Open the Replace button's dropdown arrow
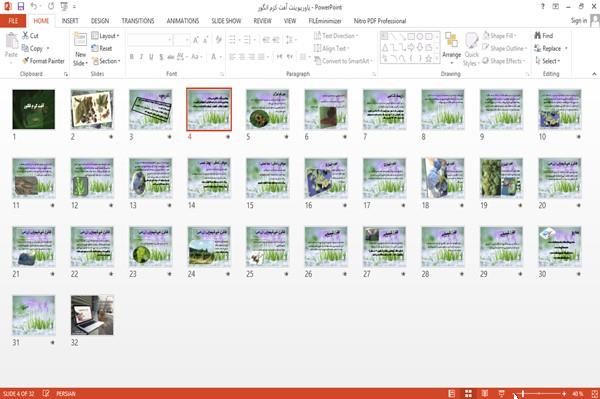The image size is (600, 399). click(x=566, y=48)
